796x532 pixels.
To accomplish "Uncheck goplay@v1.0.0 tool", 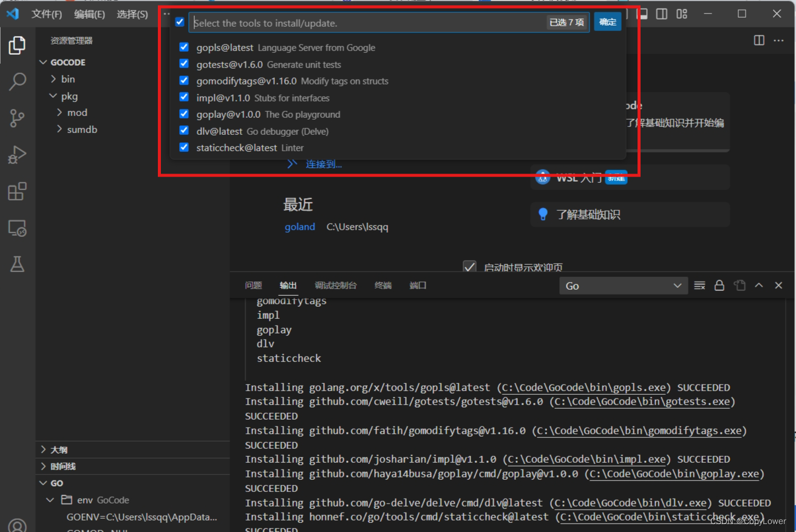I will pyautogui.click(x=184, y=114).
